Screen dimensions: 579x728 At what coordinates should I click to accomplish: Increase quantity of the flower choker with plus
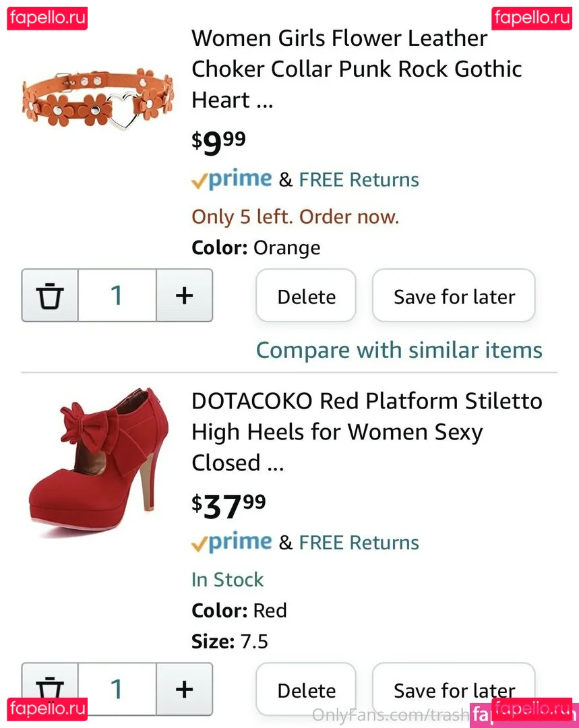coord(184,295)
